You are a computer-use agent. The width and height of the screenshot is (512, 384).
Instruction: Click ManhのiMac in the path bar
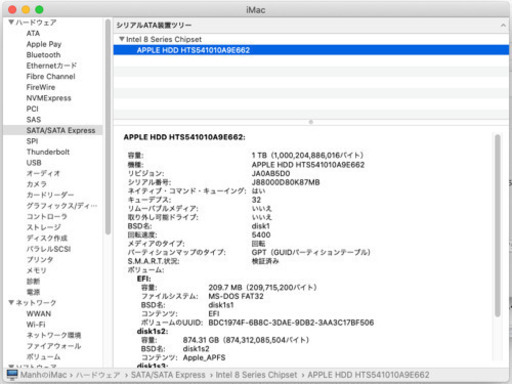[x=43, y=375]
